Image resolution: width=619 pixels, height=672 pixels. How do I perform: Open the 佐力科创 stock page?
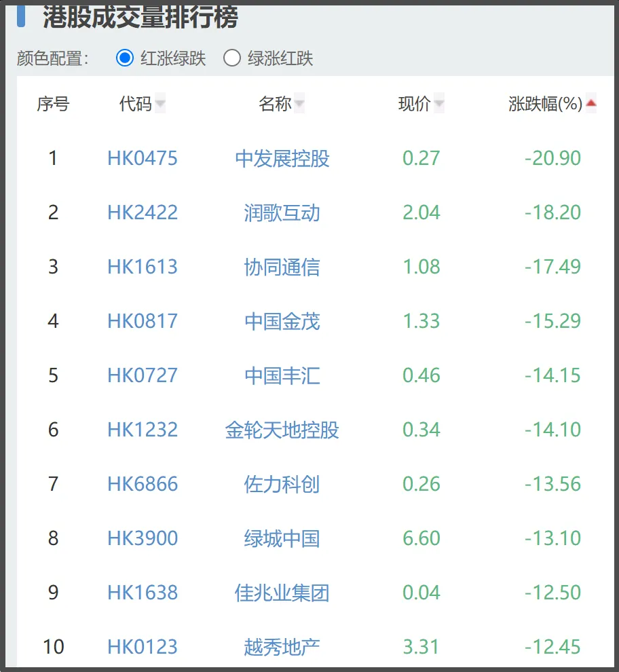[282, 484]
